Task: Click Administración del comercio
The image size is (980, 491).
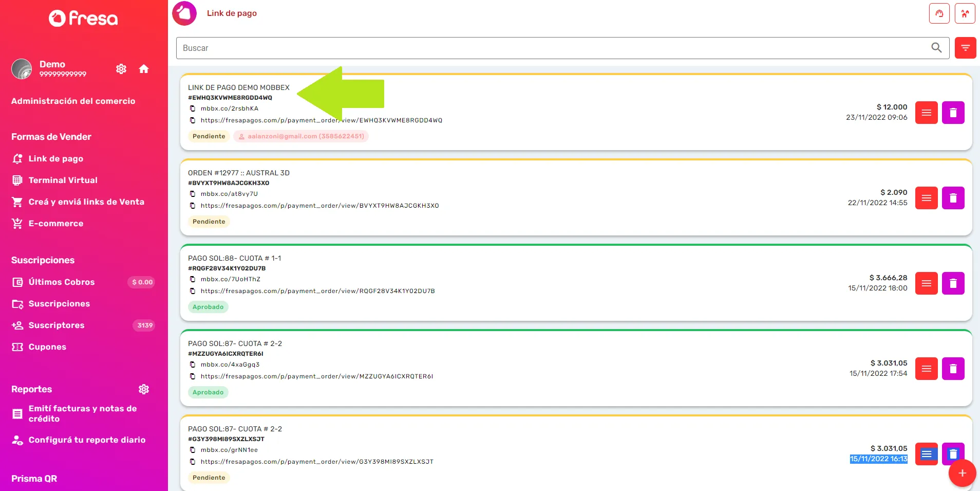Action: tap(73, 101)
